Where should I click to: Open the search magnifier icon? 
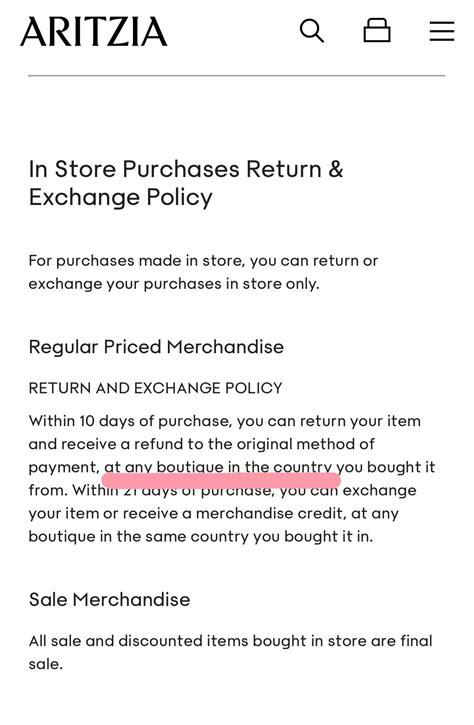pyautogui.click(x=312, y=31)
